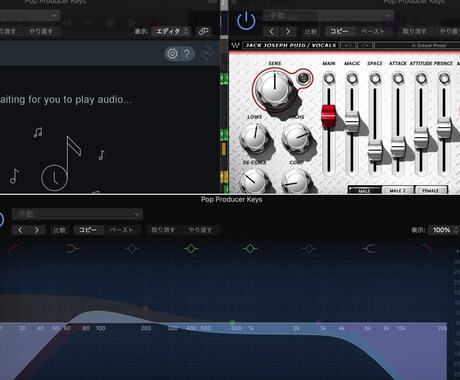Click ペースト paste in Channel EQ window

(x=122, y=230)
